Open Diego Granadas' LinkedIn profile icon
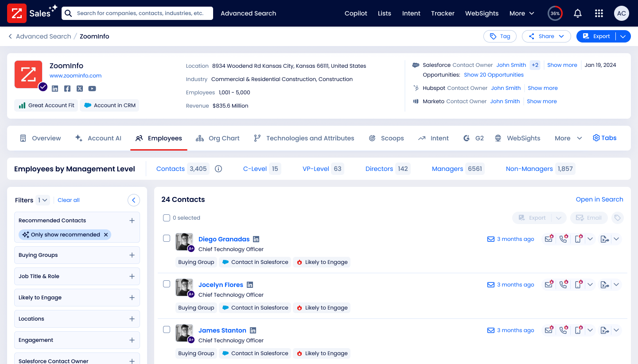The height and width of the screenshot is (364, 638). click(x=256, y=239)
